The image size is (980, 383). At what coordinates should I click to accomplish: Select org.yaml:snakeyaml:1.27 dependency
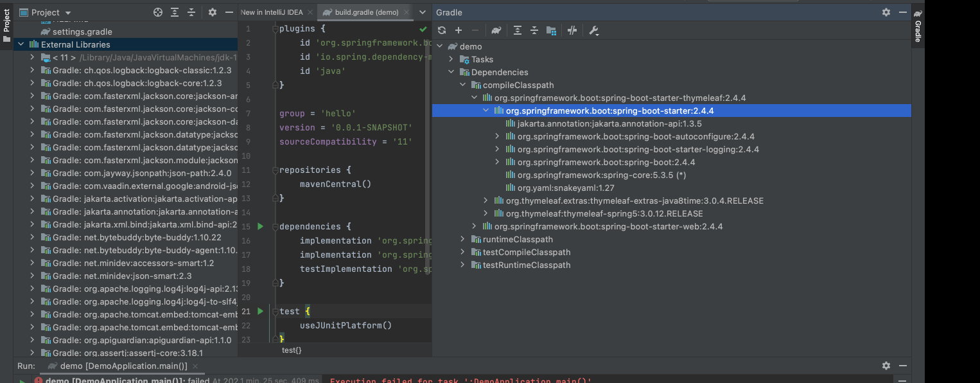[x=566, y=188]
